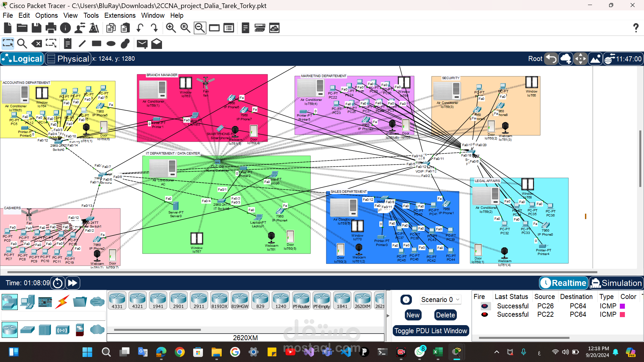This screenshot has width=644, height=362.
Task: Reset the workspace zoom level
Action: point(185,28)
